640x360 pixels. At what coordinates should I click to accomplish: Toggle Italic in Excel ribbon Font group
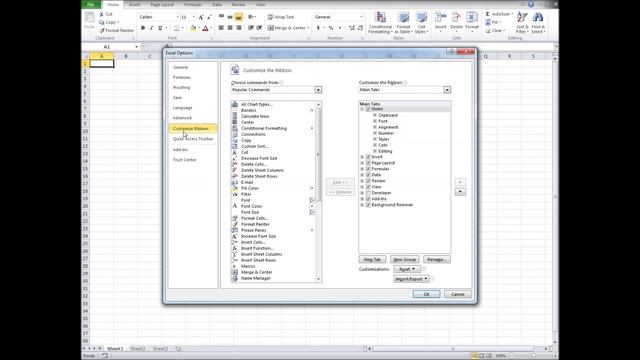[151, 28]
